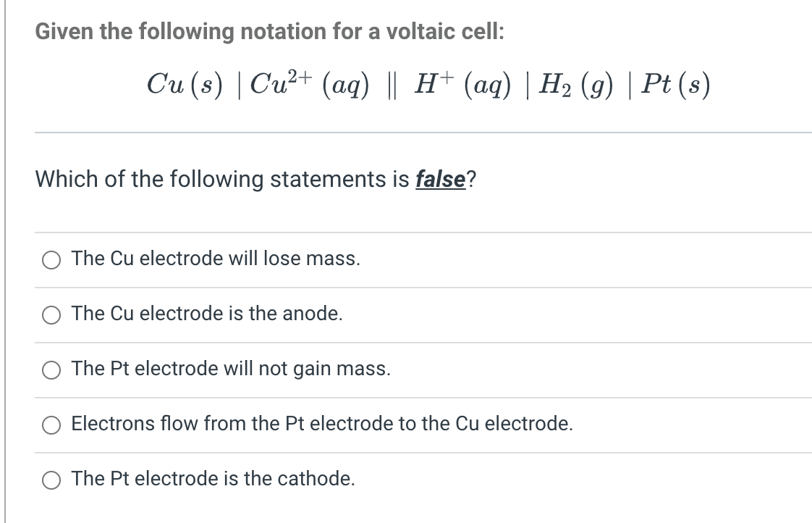Select radio button for 'The Cu electrode is the anode.'

coord(51,314)
